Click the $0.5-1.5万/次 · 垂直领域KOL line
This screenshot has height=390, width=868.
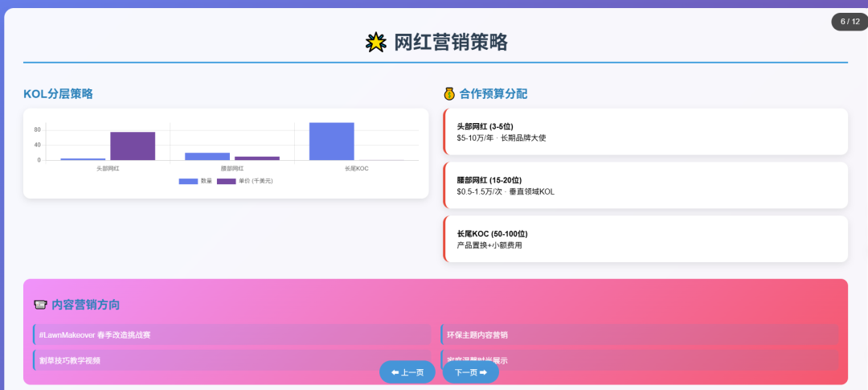(x=506, y=191)
